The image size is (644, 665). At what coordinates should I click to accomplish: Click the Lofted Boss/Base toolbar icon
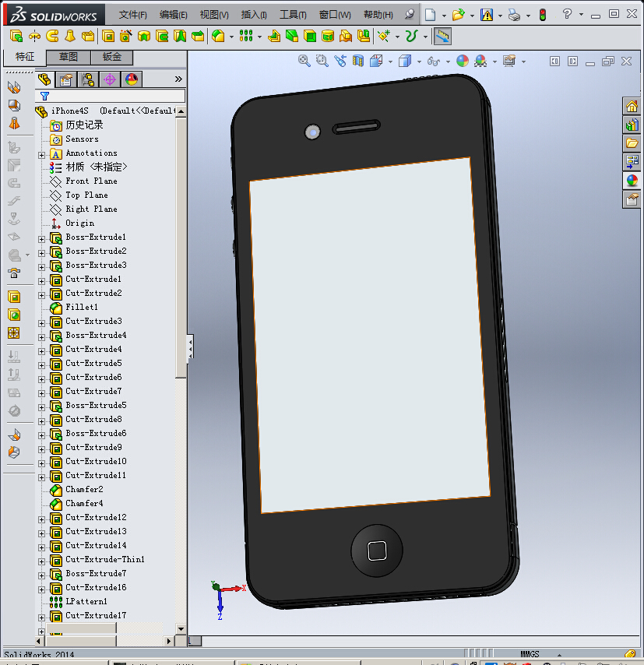70,37
